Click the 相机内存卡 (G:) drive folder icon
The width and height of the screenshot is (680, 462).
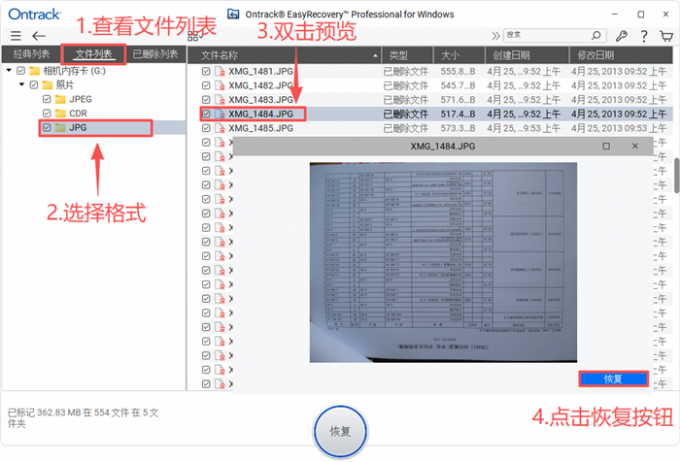pos(35,71)
